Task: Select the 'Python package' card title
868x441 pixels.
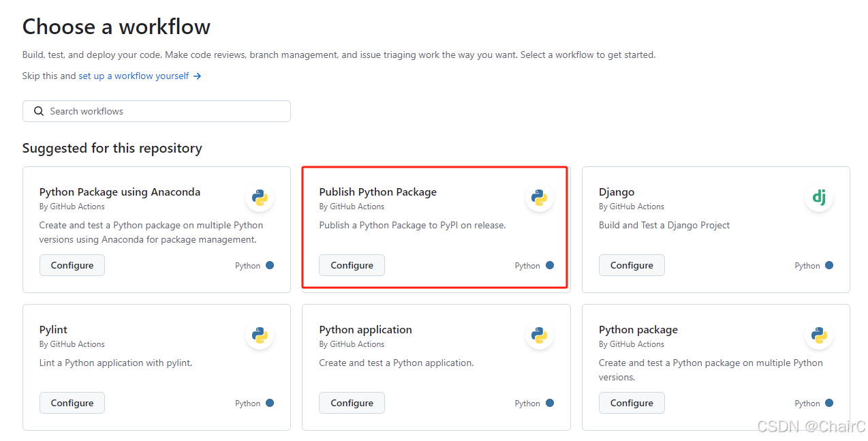Action: (638, 330)
